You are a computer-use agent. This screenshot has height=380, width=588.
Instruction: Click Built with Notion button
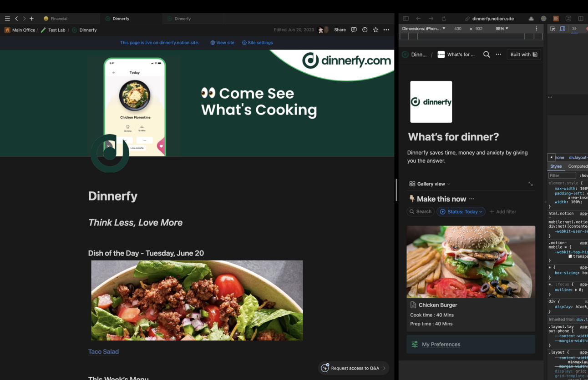[x=524, y=55]
